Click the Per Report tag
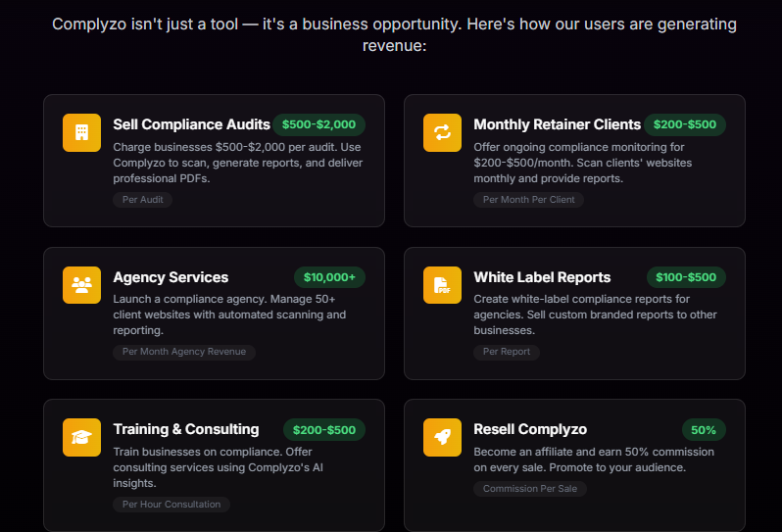This screenshot has width=782, height=532. (507, 352)
